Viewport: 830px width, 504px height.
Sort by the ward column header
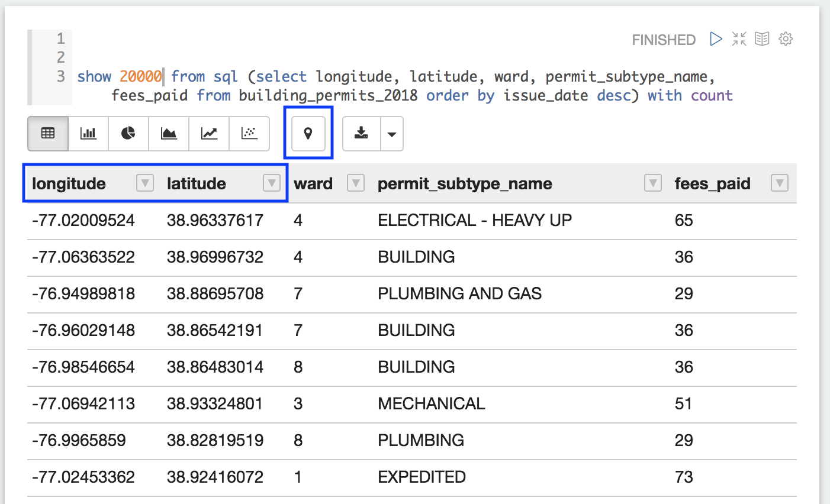[313, 184]
